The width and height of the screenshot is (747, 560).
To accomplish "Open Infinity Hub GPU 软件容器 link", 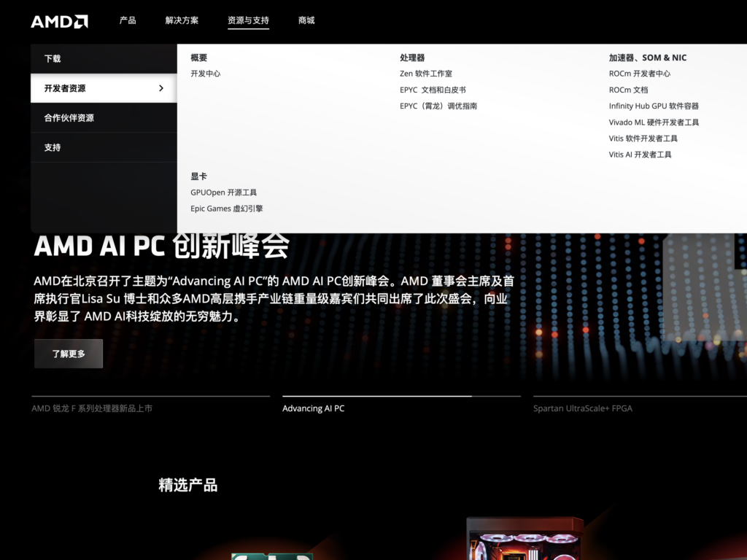I will click(x=654, y=106).
